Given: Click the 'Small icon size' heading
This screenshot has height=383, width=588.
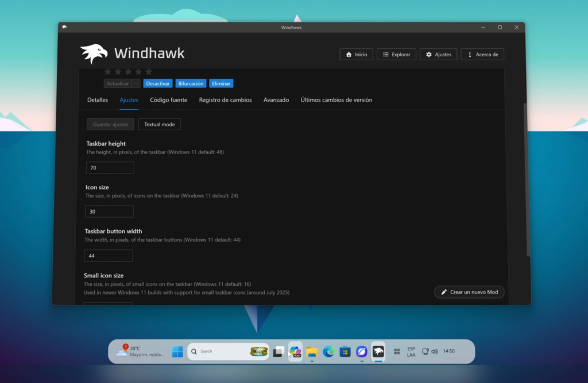Looking at the screenshot, I should point(103,276).
